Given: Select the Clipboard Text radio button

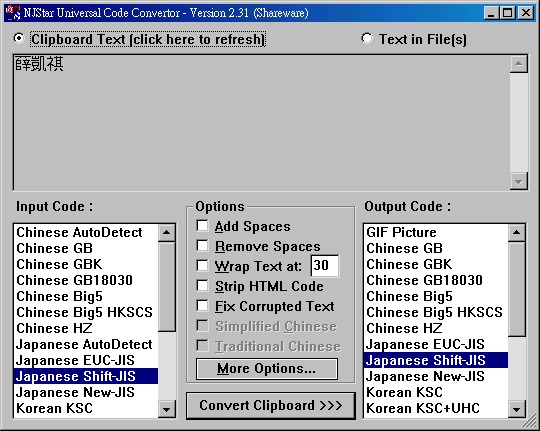Looking at the screenshot, I should tap(19, 38).
